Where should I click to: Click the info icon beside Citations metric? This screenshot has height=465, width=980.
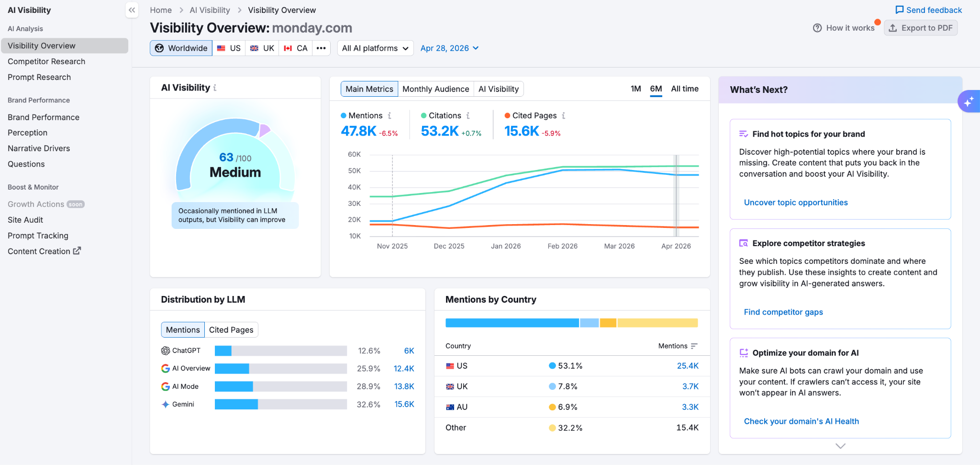pos(468,115)
